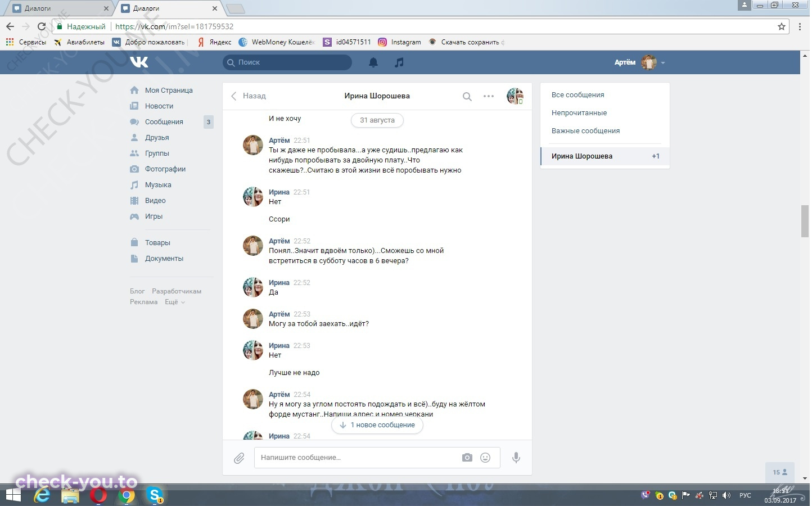812x506 pixels.
Task: Open the id04571511 bookmark
Action: [347, 42]
